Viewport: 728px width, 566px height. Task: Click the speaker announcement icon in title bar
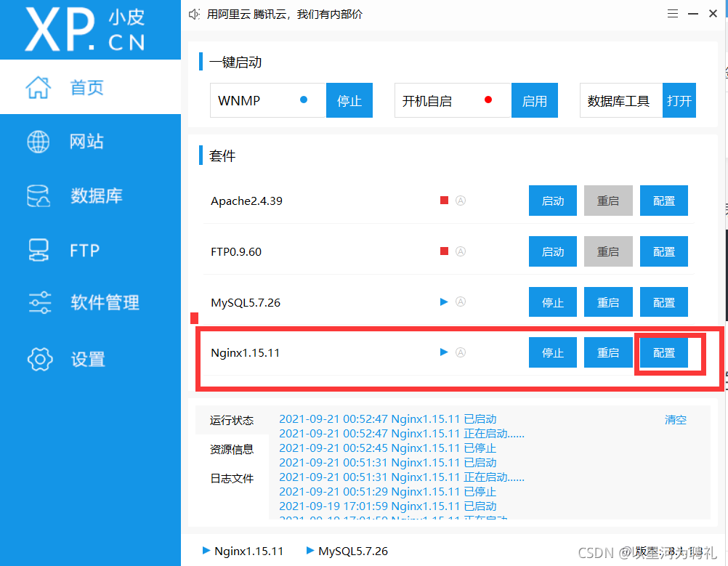[x=194, y=15]
